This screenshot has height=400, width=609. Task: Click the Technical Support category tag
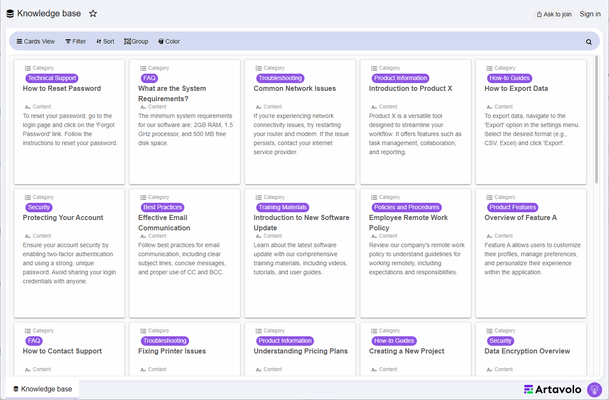tap(51, 77)
